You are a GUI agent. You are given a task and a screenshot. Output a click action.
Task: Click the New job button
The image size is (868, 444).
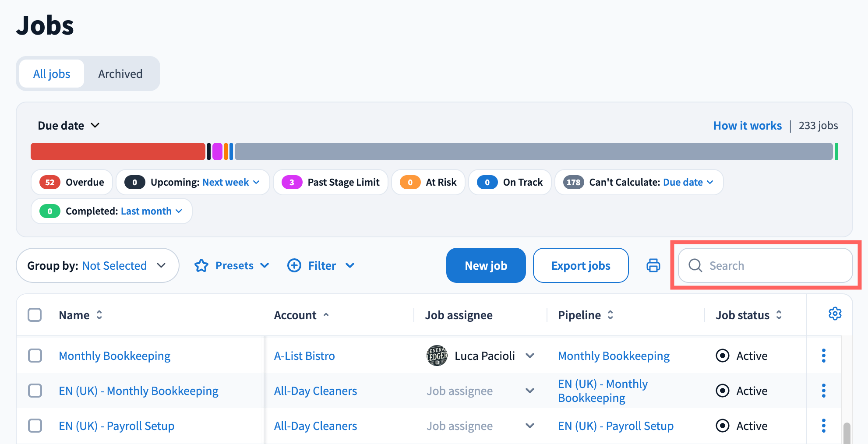pyautogui.click(x=486, y=265)
